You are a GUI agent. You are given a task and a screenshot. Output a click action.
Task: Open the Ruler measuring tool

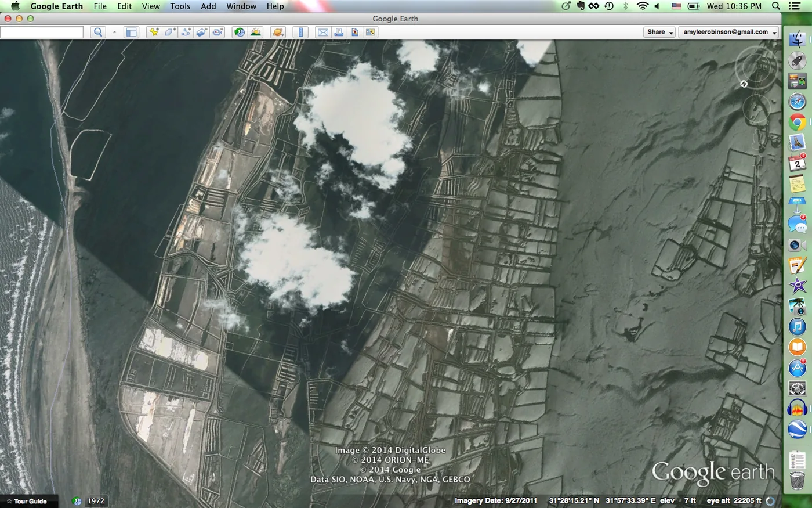pos(300,32)
